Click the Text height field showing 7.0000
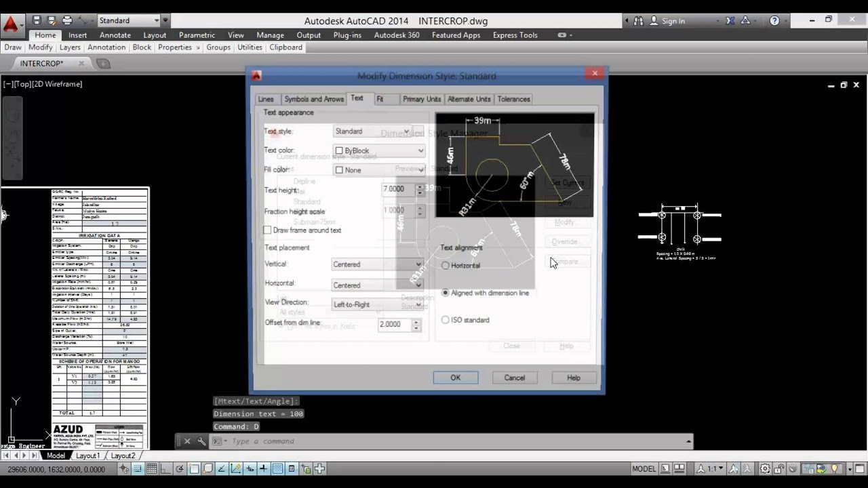 pyautogui.click(x=398, y=189)
